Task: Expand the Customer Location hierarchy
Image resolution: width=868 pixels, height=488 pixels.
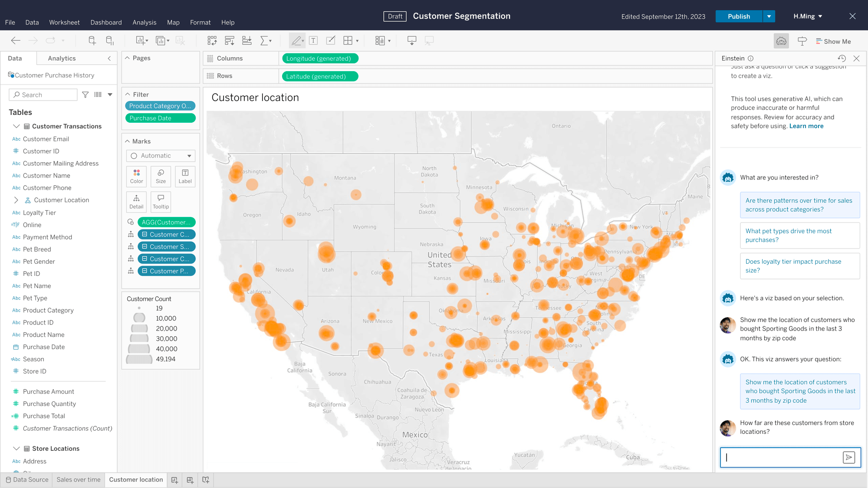Action: [x=16, y=200]
